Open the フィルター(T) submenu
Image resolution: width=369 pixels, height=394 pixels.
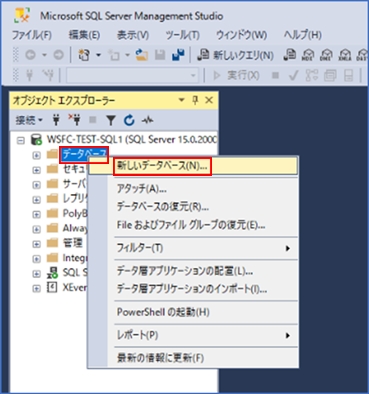pyautogui.click(x=193, y=248)
